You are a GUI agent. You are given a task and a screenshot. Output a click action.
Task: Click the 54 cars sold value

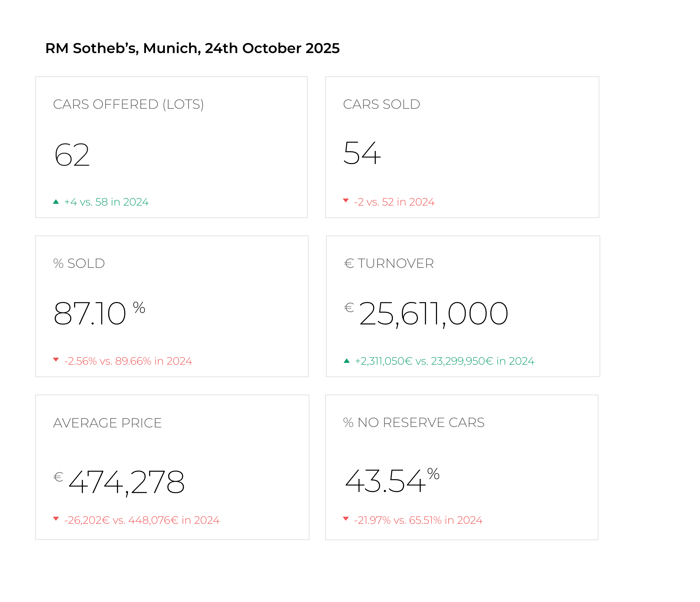pyautogui.click(x=362, y=153)
